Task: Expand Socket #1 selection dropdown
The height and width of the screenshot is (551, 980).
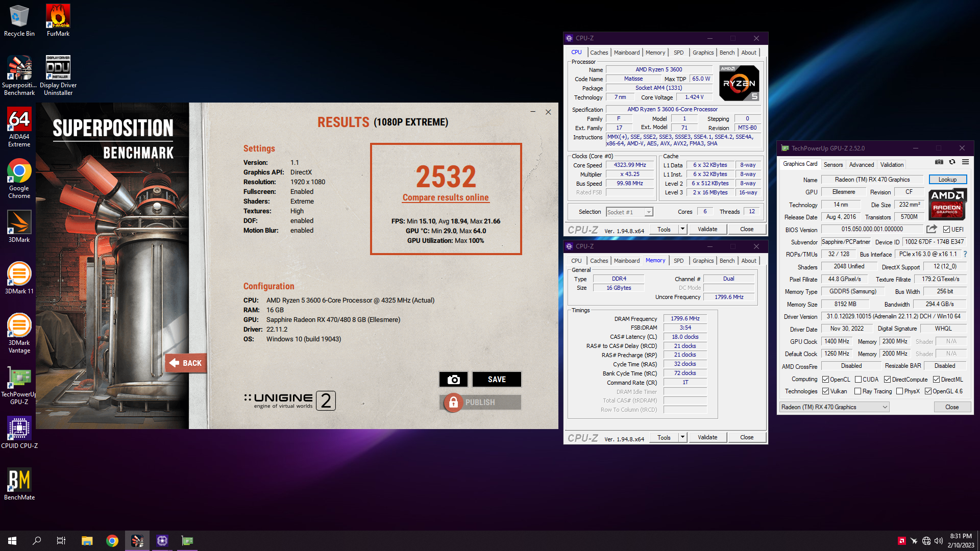Action: [x=649, y=212]
